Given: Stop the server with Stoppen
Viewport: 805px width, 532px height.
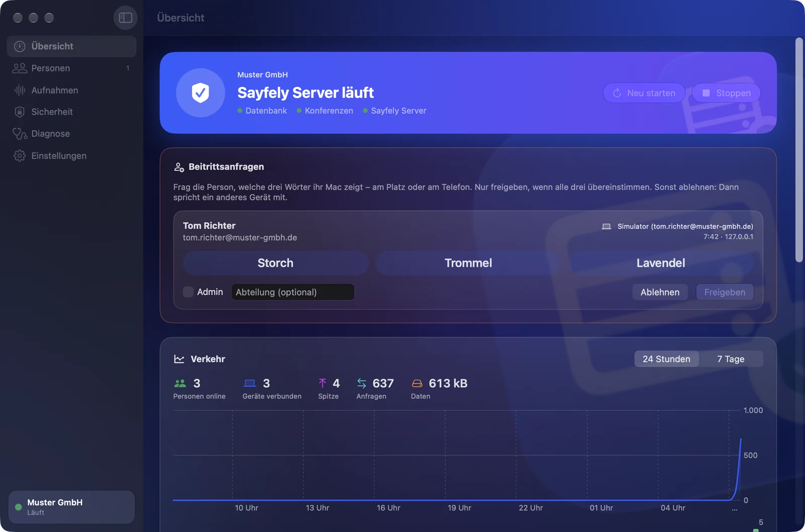Looking at the screenshot, I should [x=726, y=93].
